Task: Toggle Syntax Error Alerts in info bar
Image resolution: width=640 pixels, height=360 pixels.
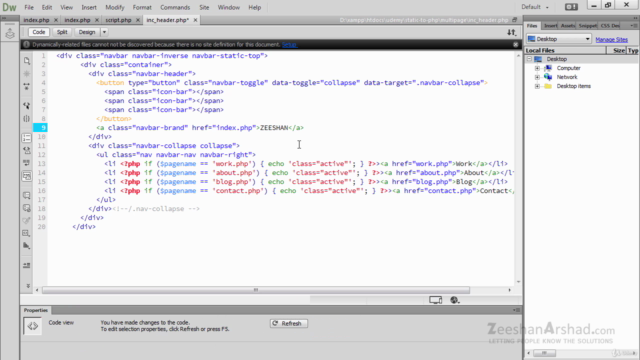Action: [x=27, y=176]
